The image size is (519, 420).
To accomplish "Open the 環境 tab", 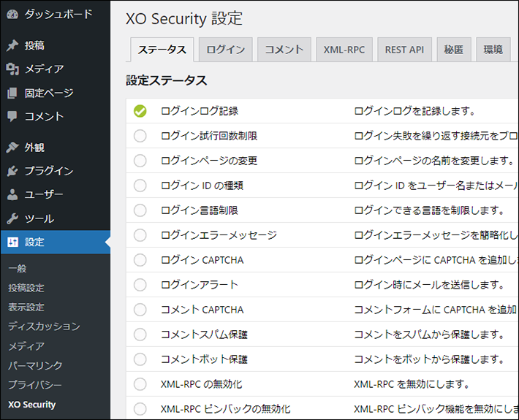I will coord(493,50).
